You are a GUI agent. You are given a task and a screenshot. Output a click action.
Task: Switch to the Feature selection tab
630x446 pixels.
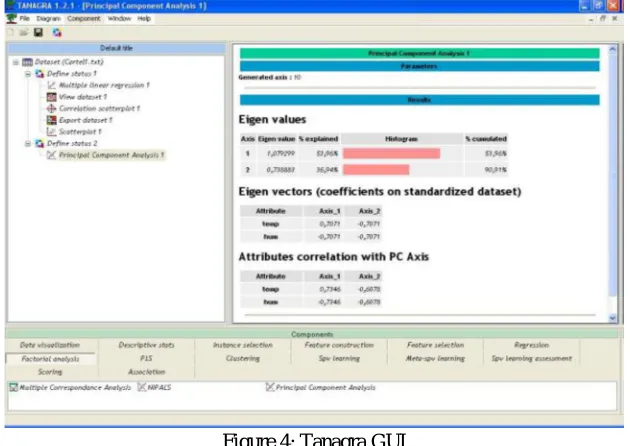[x=436, y=345]
